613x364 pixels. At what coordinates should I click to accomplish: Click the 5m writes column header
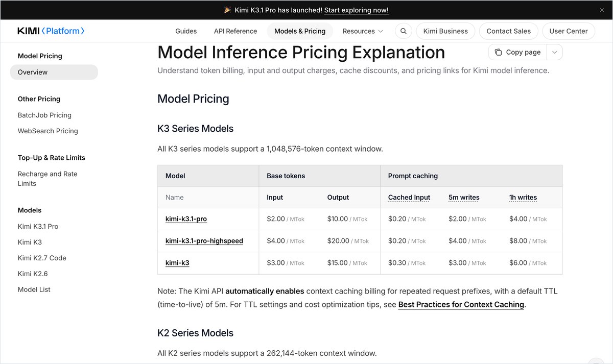(x=464, y=198)
